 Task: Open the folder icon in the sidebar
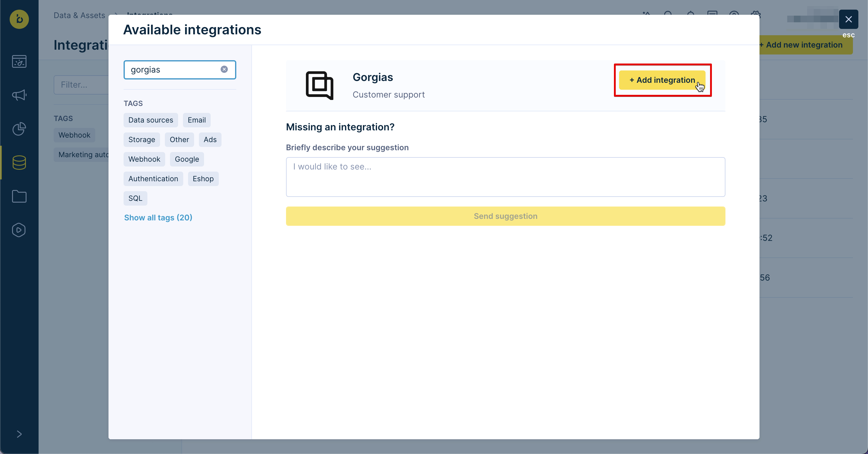point(19,196)
